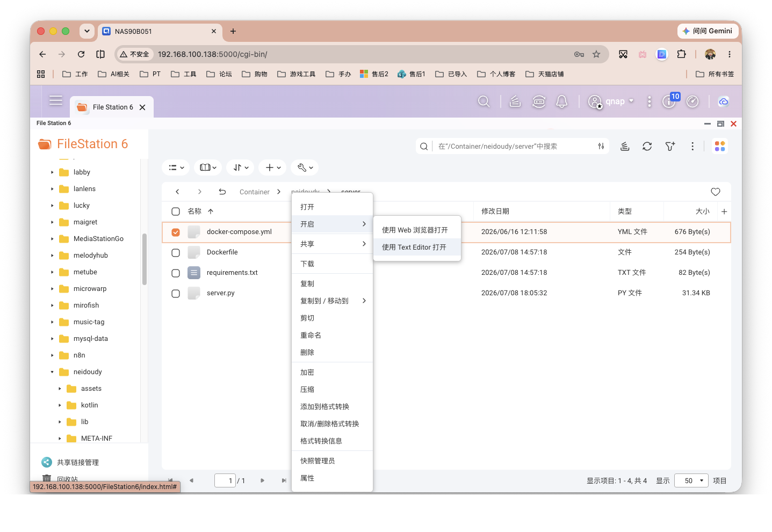772x532 pixels.
Task: Expand the kotlin tree folder
Action: (60, 405)
